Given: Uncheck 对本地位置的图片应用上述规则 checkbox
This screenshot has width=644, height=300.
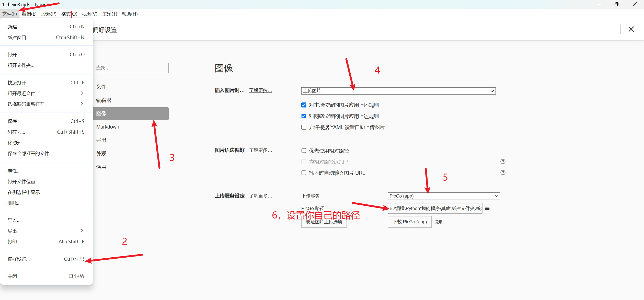Looking at the screenshot, I should [304, 105].
